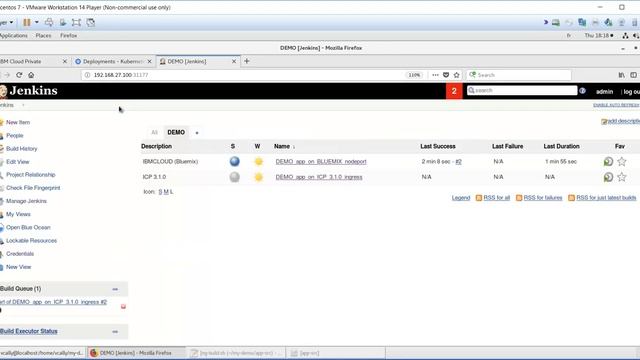Open Credentials page
Screen dimensions: 640x360
(x=20, y=253)
